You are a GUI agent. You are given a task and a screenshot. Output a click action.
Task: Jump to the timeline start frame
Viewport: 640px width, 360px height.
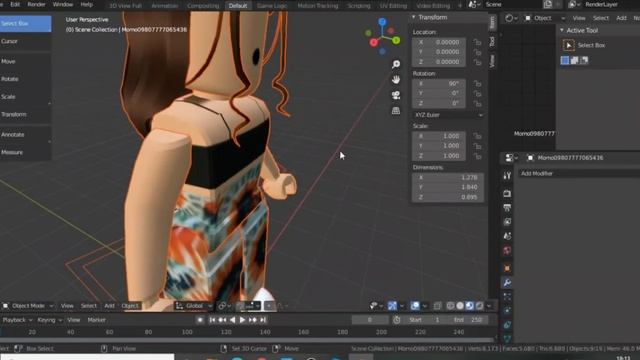coord(212,320)
